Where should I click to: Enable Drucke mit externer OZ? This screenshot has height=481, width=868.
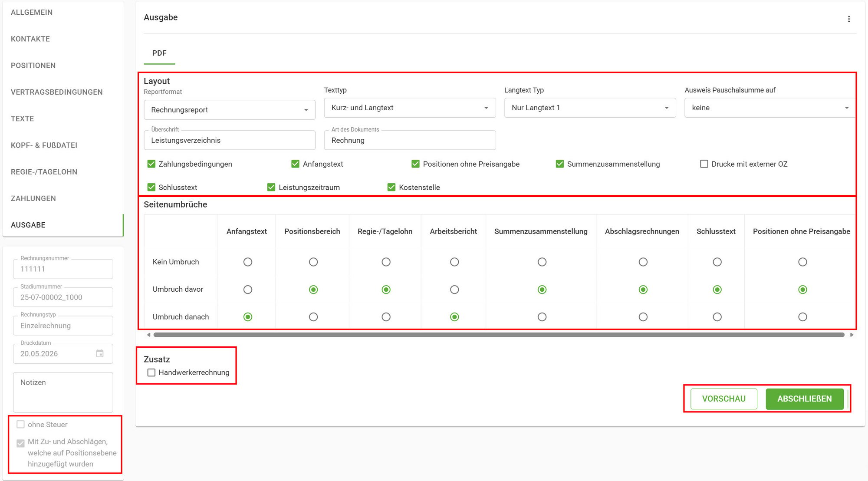point(704,164)
